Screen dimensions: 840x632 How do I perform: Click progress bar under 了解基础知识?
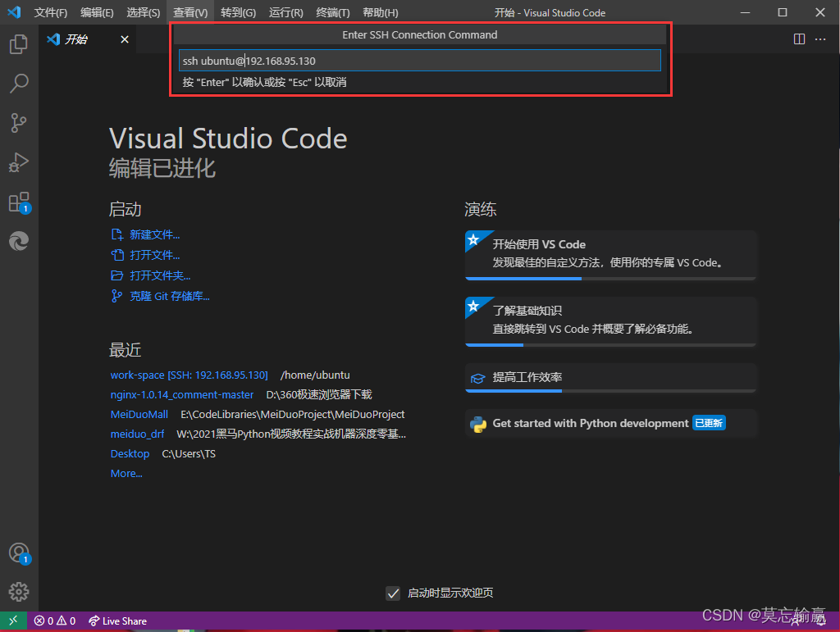click(610, 344)
